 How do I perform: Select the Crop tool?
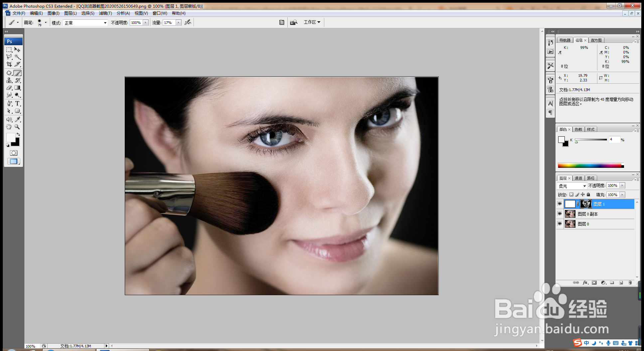[x=9, y=64]
